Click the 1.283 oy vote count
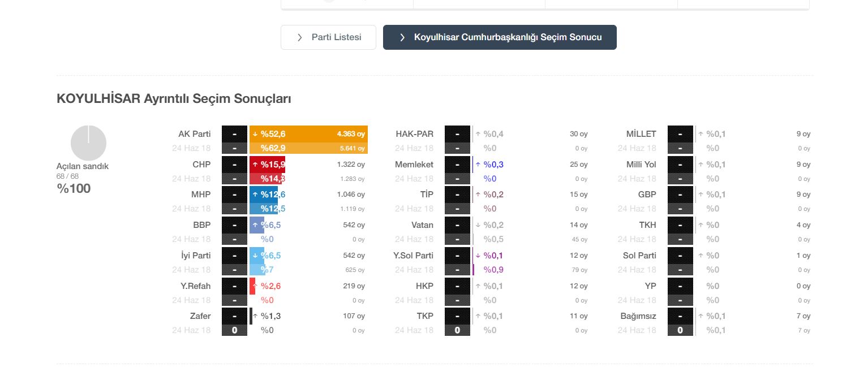868x376 pixels. coord(353,179)
